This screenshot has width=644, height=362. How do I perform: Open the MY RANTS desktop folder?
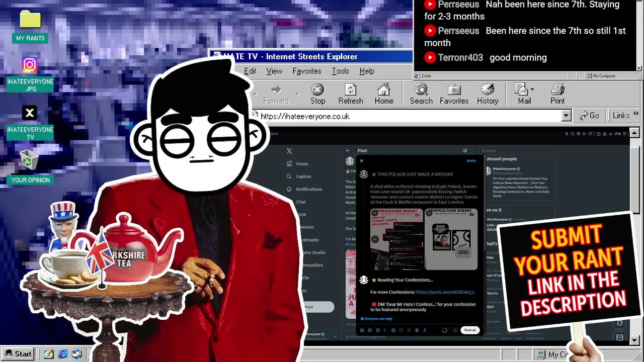[30, 27]
